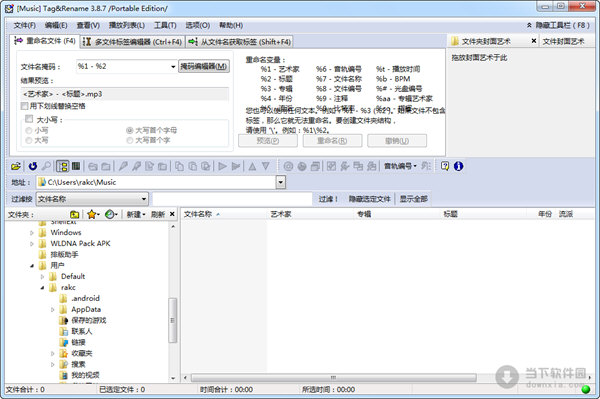Click the blue refresh arrow icon
600x399 pixels.
click(33, 166)
